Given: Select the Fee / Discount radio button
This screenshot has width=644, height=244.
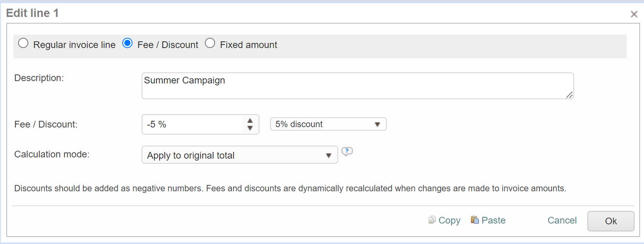Looking at the screenshot, I should click(127, 43).
